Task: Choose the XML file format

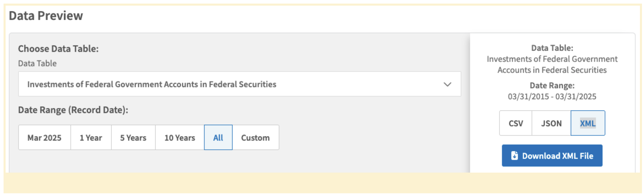Action: pyautogui.click(x=587, y=123)
